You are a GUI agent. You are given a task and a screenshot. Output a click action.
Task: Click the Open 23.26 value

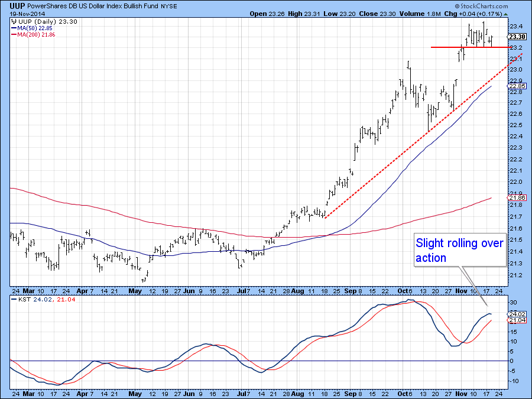coord(267,14)
